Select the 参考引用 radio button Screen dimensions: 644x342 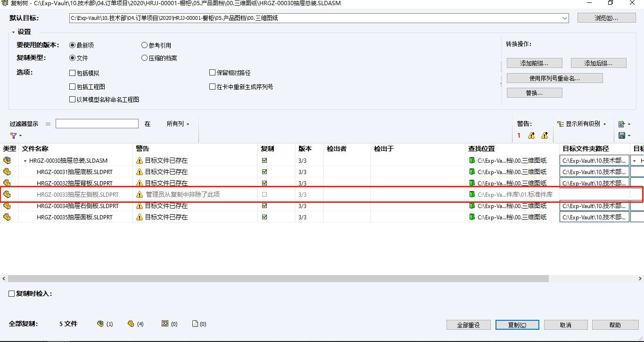coord(144,45)
